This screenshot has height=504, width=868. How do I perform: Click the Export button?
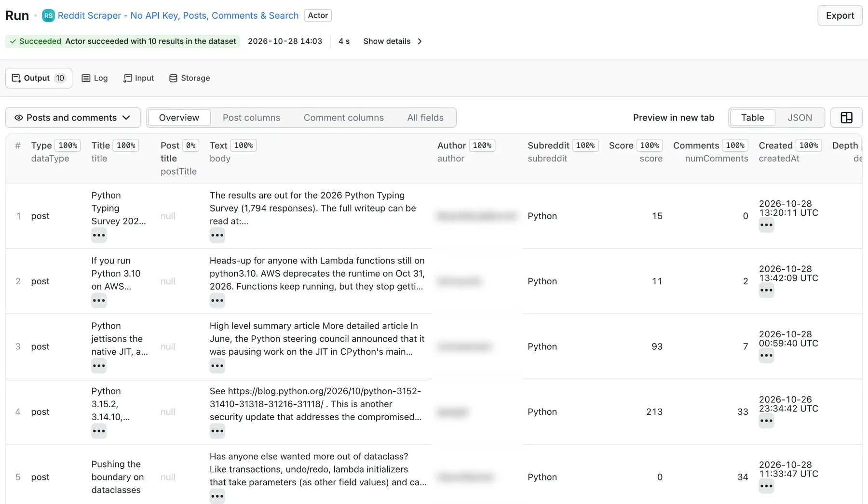[840, 15]
